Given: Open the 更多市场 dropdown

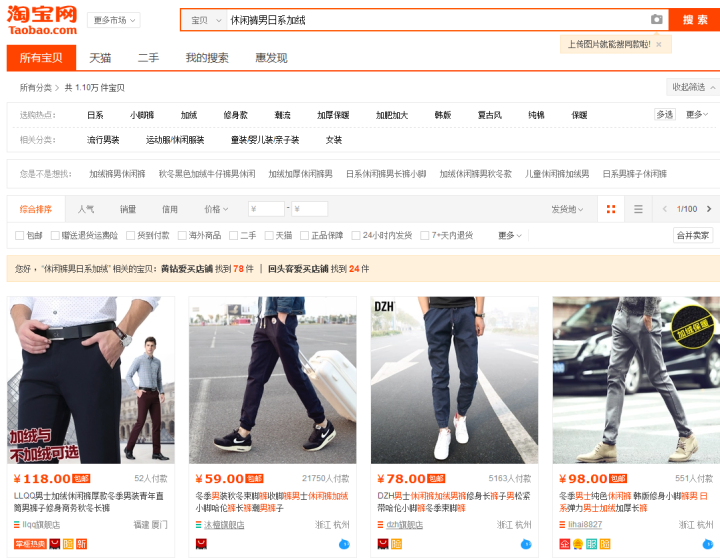Looking at the screenshot, I should [x=114, y=20].
